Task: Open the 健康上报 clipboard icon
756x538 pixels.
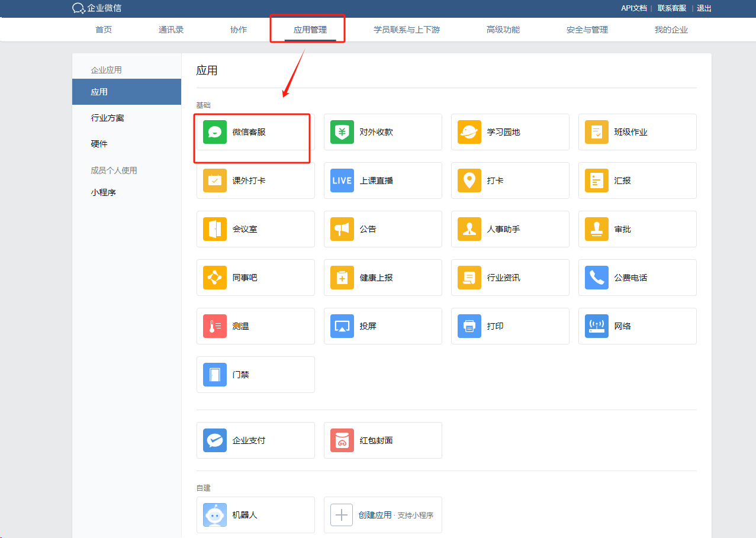Action: coord(342,278)
